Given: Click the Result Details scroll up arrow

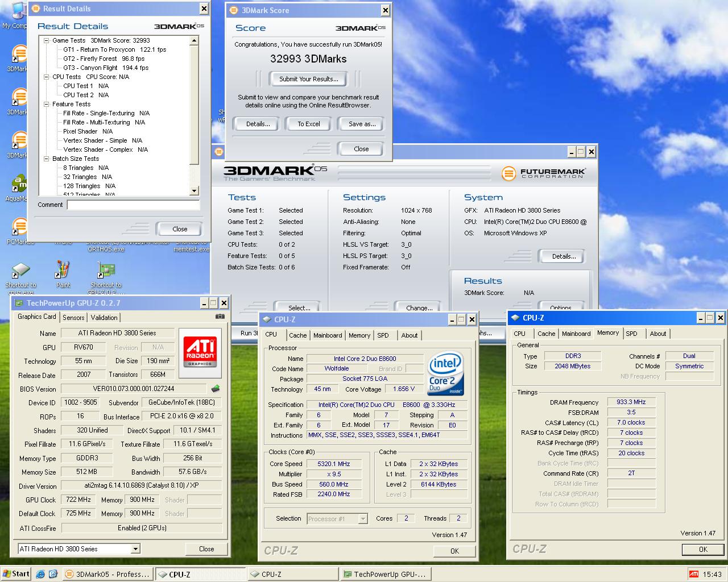Looking at the screenshot, I should (195, 40).
